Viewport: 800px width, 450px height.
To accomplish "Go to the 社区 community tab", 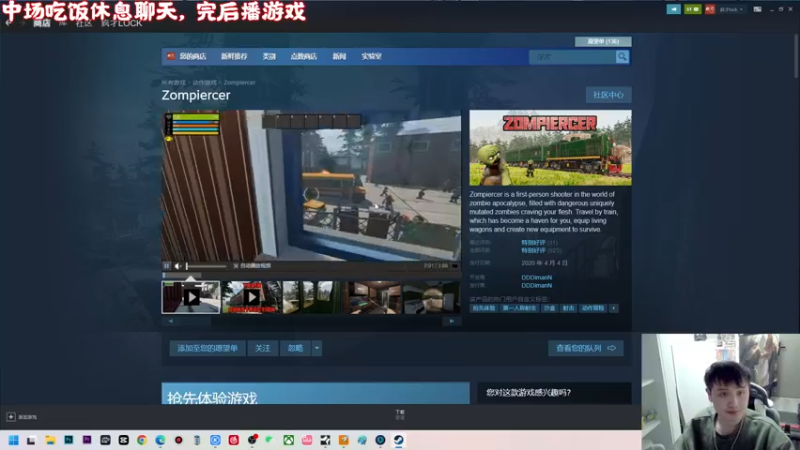I will point(83,23).
